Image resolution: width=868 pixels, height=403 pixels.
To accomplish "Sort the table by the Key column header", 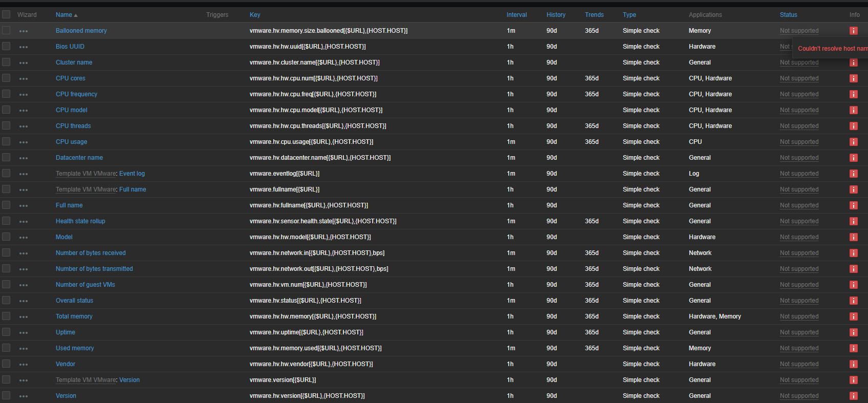I will point(255,15).
